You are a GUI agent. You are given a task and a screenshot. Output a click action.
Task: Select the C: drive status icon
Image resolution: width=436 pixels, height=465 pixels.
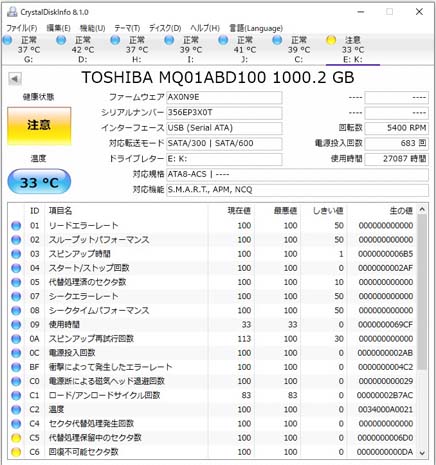(x=277, y=40)
